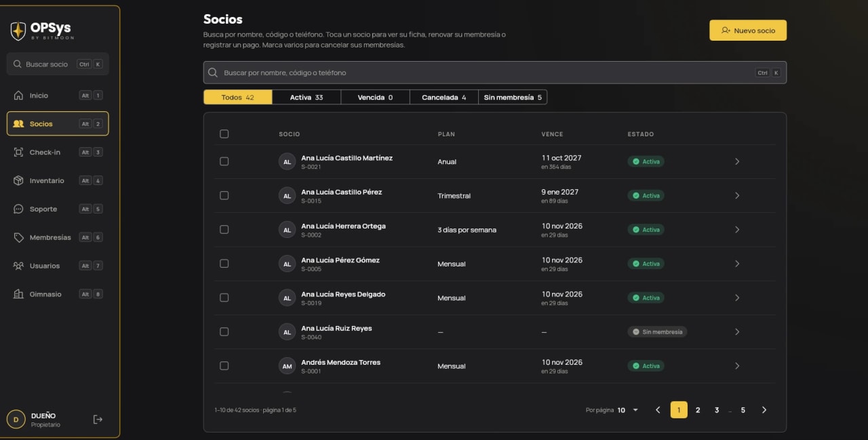
Task: Click Activa badge for Ana Lucía Castillo Martínez
Action: (x=646, y=161)
